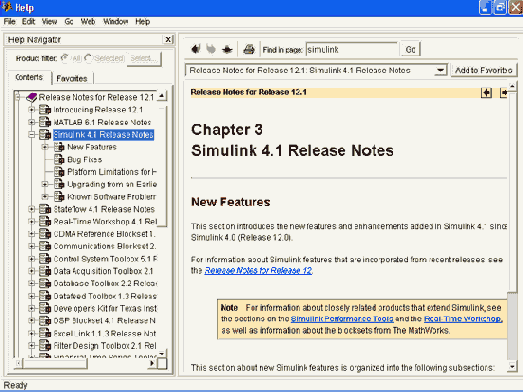Select Platform Limitations tree item
Image resolution: width=523 pixels, height=392 pixels.
tap(112, 172)
